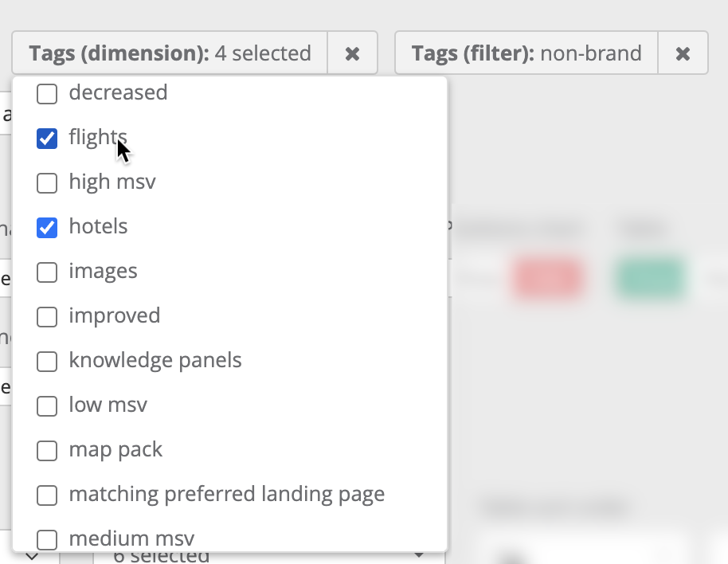Check the 'images' tag checkbox

tap(47, 272)
